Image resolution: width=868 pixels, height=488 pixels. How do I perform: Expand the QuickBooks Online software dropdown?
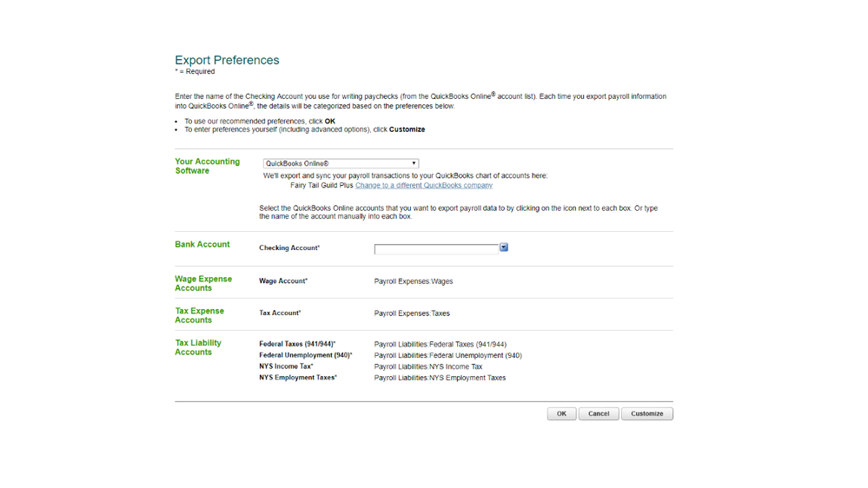pyautogui.click(x=341, y=163)
